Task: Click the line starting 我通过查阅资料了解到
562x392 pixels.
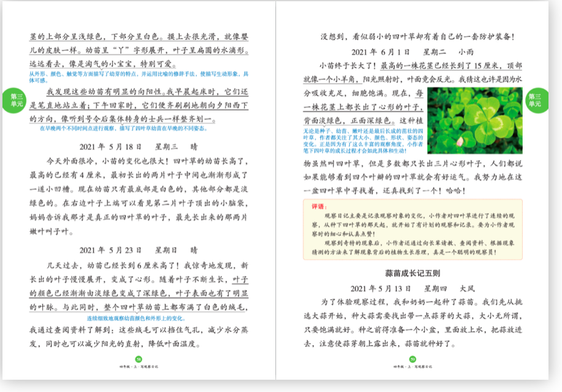Action: tap(139, 330)
